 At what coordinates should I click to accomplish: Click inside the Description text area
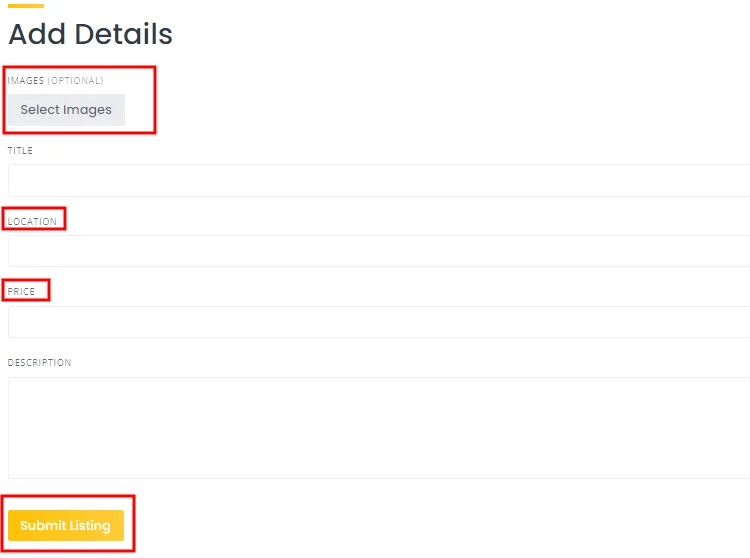pos(378,427)
